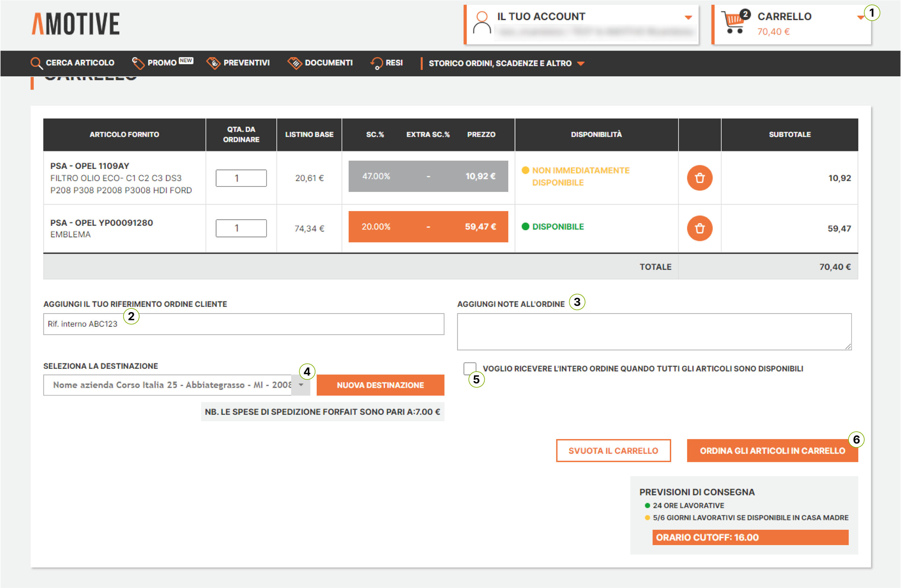901x588 pixels.
Task: Click the order notes text area
Action: pyautogui.click(x=654, y=332)
